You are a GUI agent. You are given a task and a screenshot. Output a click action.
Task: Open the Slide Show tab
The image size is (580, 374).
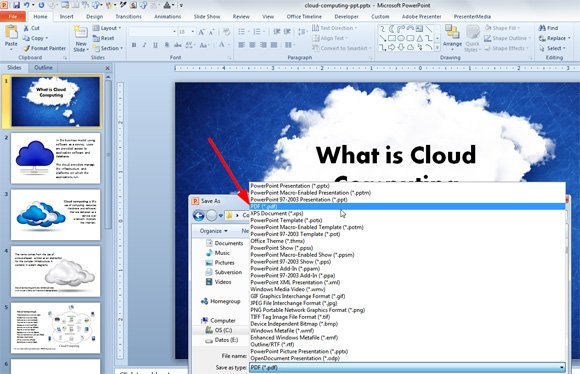tap(207, 17)
